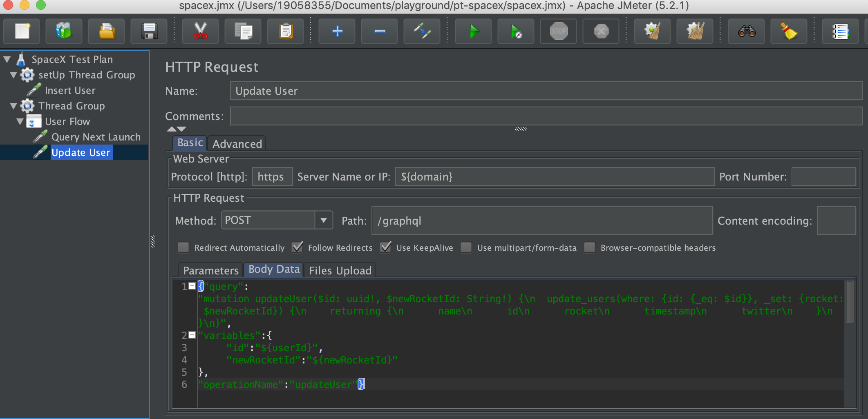Save the spacex.jmx test plan

pos(149,31)
